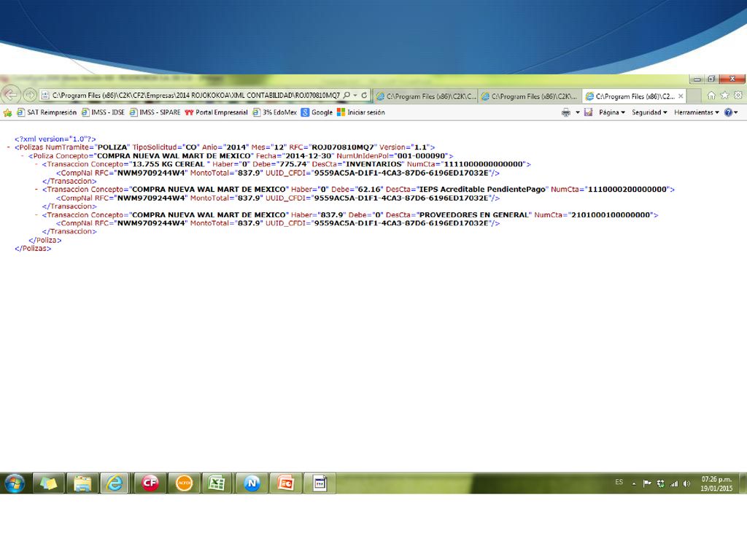The height and width of the screenshot is (560, 747).
Task: Collapse the PROVEEDORES EN GENERAL Transaccion node
Action: coord(36,215)
